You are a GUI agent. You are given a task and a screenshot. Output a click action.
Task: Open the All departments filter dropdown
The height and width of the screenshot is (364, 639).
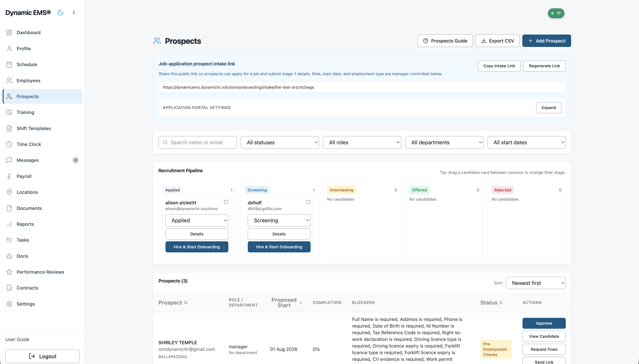[x=444, y=142]
